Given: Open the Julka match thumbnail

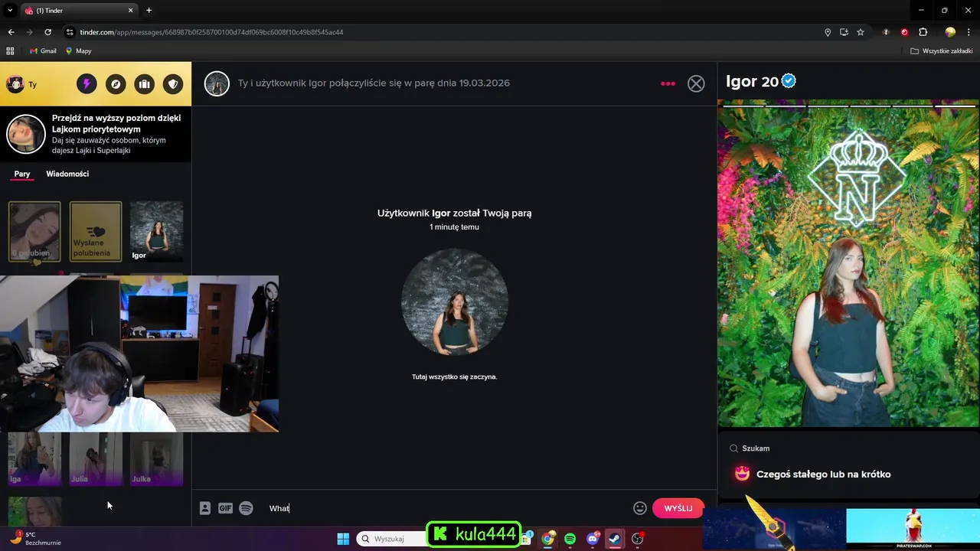Looking at the screenshot, I should click(x=156, y=459).
